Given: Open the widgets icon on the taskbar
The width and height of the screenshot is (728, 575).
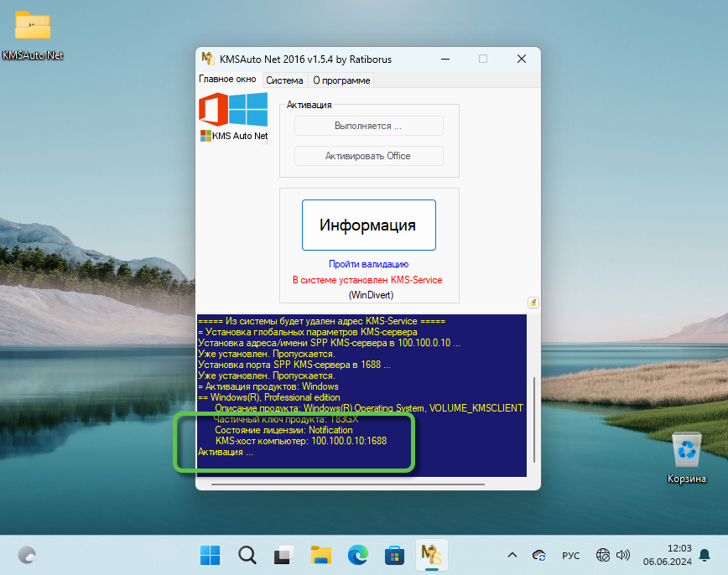Looking at the screenshot, I should (x=27, y=555).
